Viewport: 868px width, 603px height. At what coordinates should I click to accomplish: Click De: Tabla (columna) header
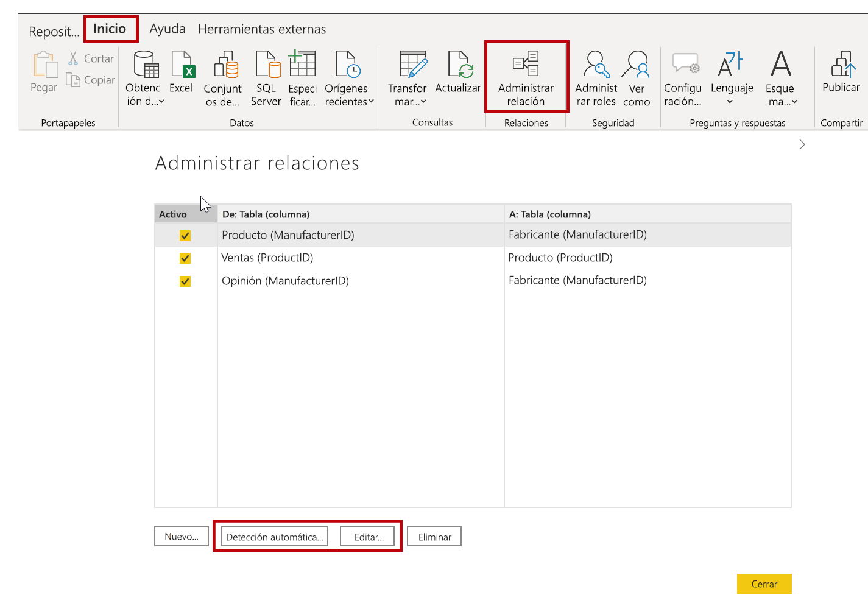click(361, 214)
